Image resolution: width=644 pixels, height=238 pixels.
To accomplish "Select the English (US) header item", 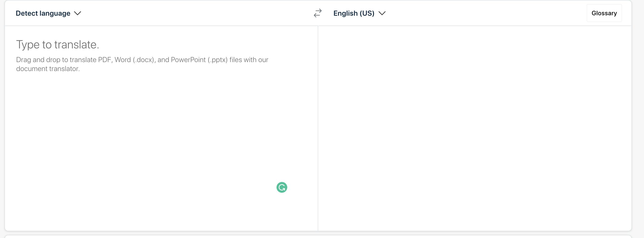I will point(354,13).
